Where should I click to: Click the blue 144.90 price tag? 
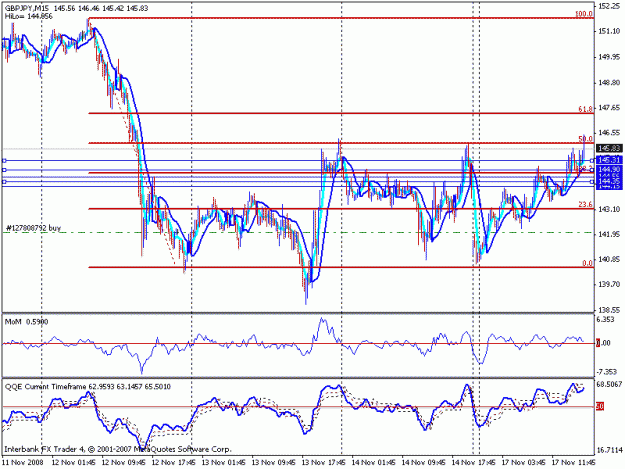(x=609, y=170)
